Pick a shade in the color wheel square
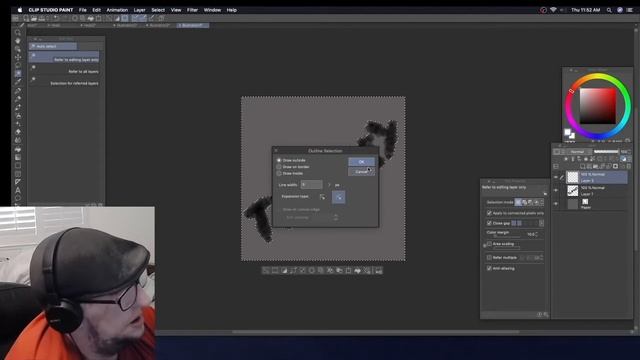The width and height of the screenshot is (640, 360). [598, 106]
